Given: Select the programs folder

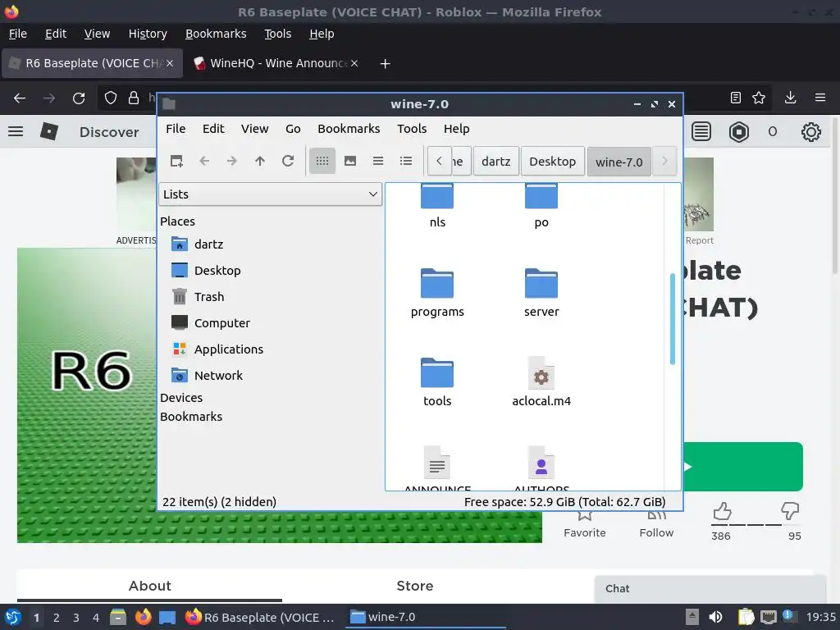Looking at the screenshot, I should pyautogui.click(x=437, y=293).
